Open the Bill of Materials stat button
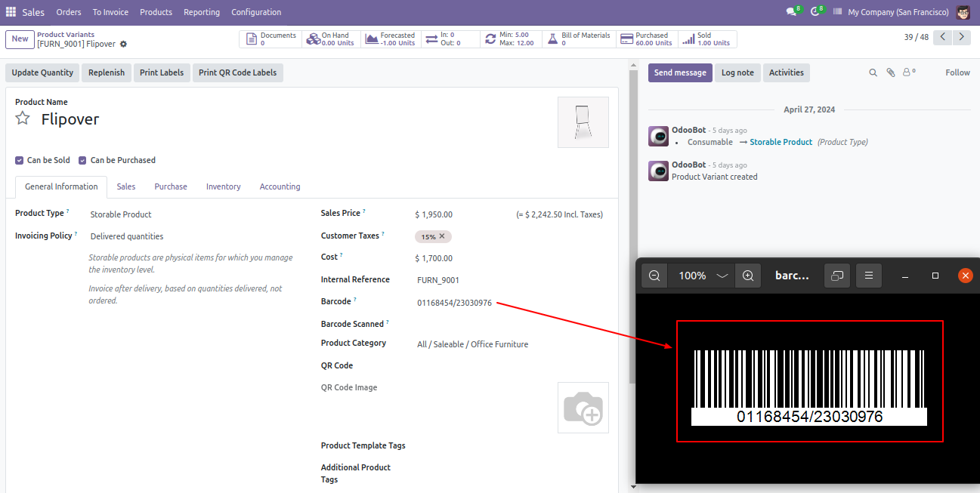This screenshot has height=493, width=980. [x=578, y=39]
